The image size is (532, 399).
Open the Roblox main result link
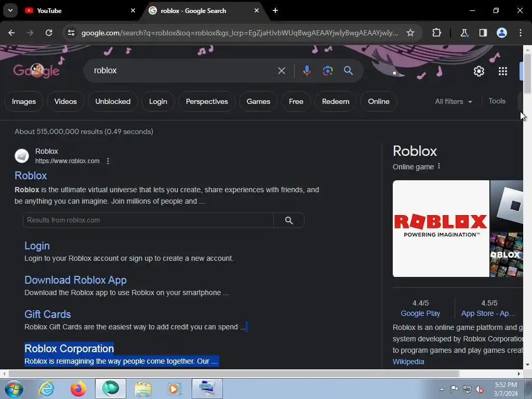pyautogui.click(x=31, y=176)
